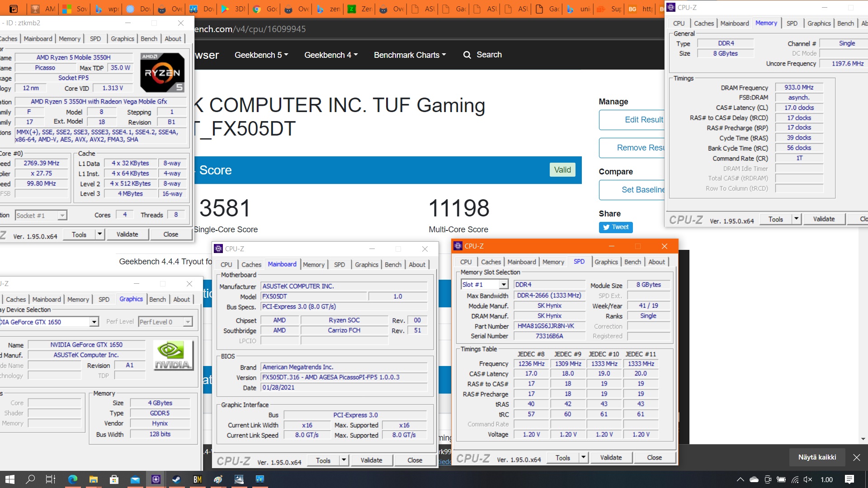Click Single-Core Score value 3581
The image size is (868, 488).
(x=225, y=208)
